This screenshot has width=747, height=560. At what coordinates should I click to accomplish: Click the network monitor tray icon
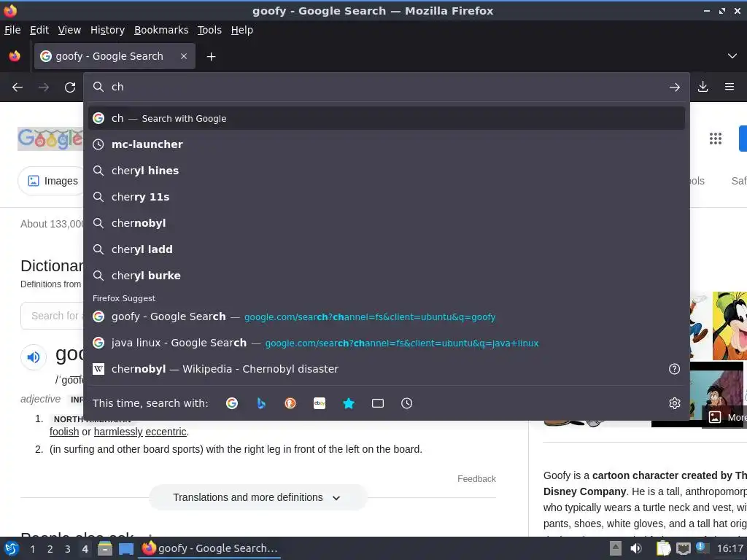pyautogui.click(x=683, y=548)
